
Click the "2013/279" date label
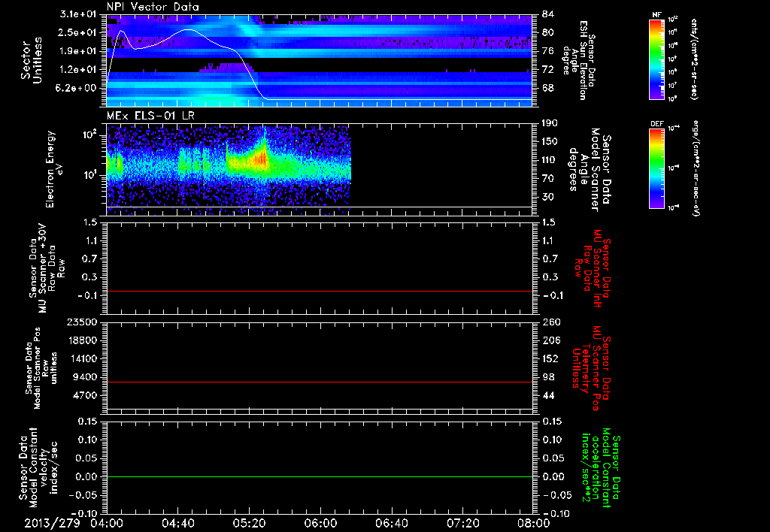(52, 523)
